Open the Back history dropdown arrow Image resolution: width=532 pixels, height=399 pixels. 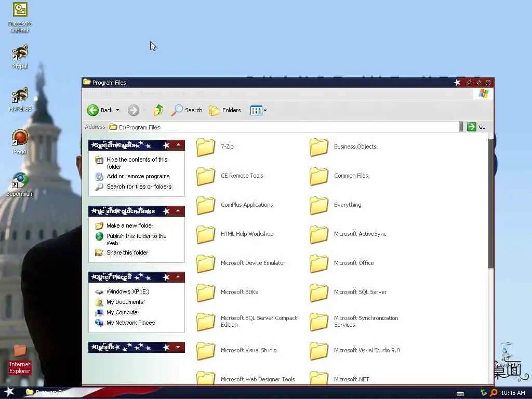pos(118,110)
